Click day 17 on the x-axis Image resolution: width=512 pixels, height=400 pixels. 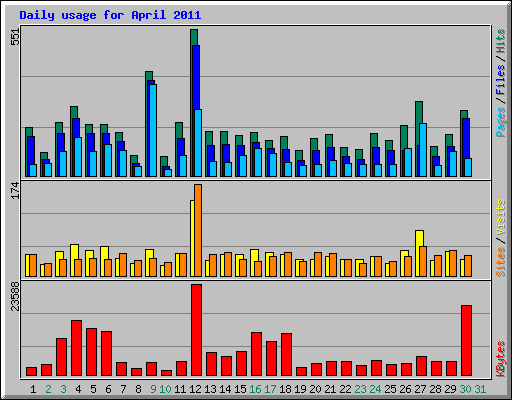coord(270,389)
